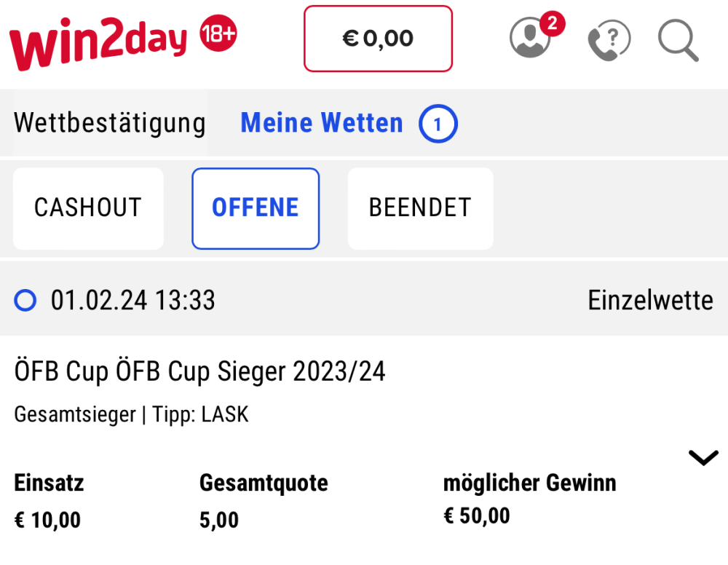Screen dimensions: 728x565
Task: Expand bet details with the chevron arrow
Action: tap(703, 458)
